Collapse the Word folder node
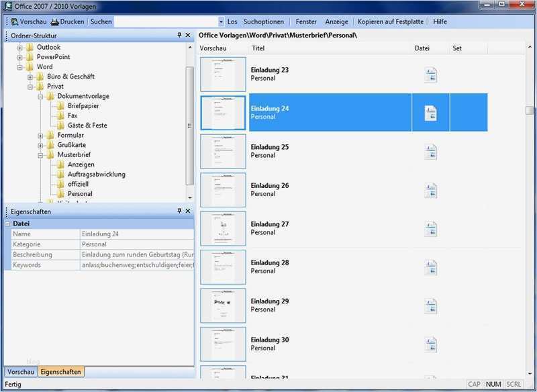Image resolution: width=537 pixels, height=392 pixels. [20, 67]
